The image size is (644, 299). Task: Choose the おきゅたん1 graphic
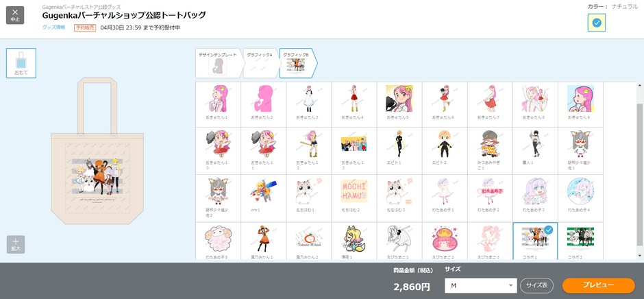point(218,104)
